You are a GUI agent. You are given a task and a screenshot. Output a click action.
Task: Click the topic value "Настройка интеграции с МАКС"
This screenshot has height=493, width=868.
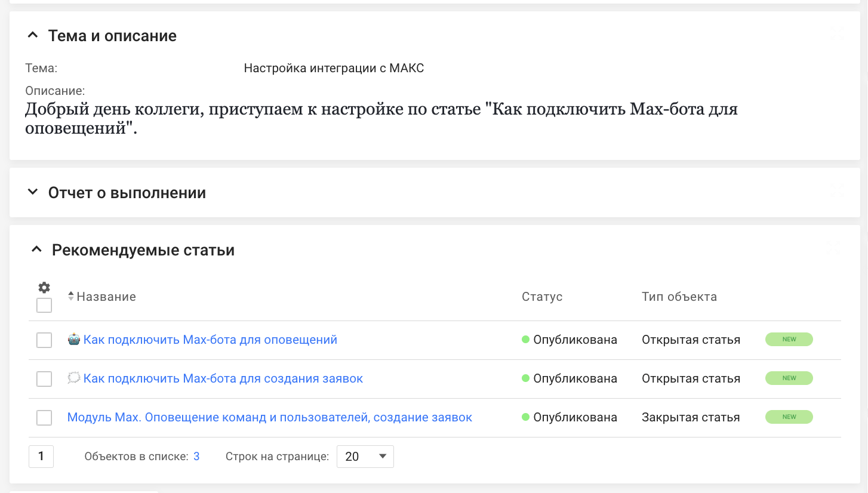[334, 68]
